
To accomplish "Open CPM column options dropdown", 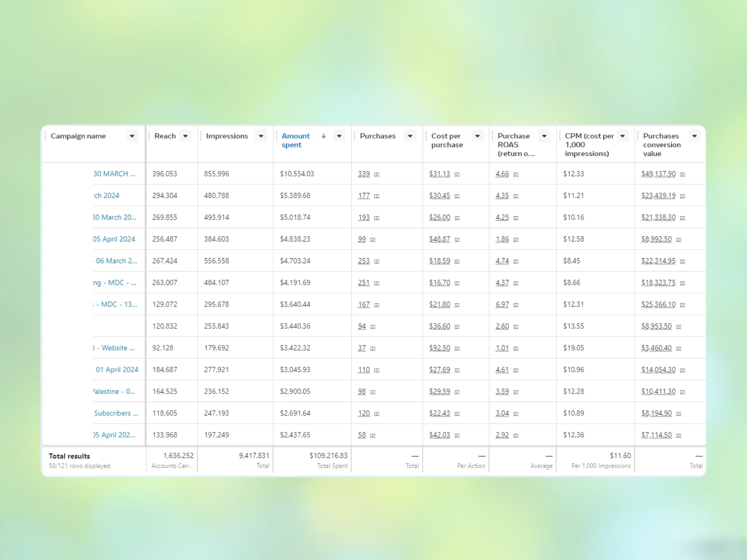I will click(622, 136).
